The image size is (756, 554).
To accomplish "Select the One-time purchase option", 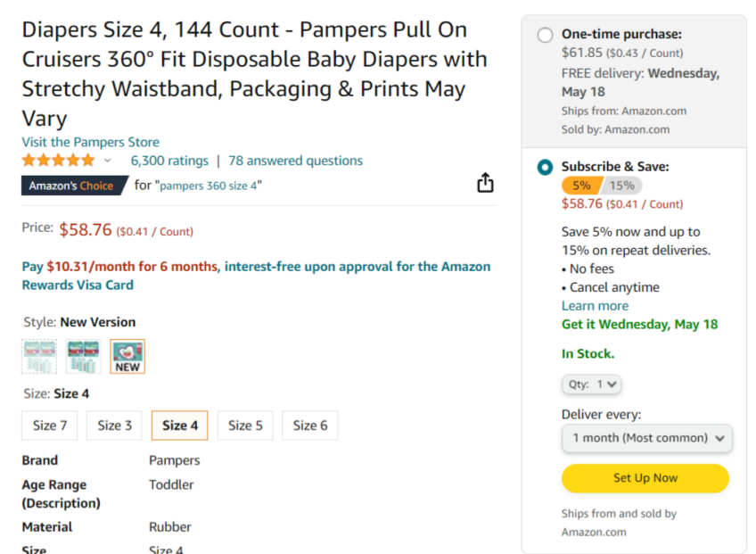I will pos(544,34).
